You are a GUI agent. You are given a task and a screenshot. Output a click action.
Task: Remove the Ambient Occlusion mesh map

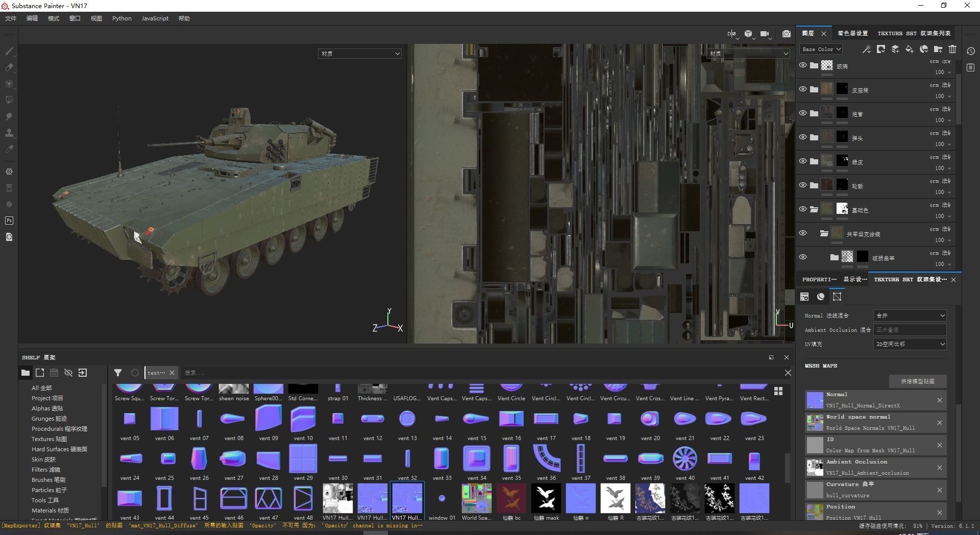940,468
